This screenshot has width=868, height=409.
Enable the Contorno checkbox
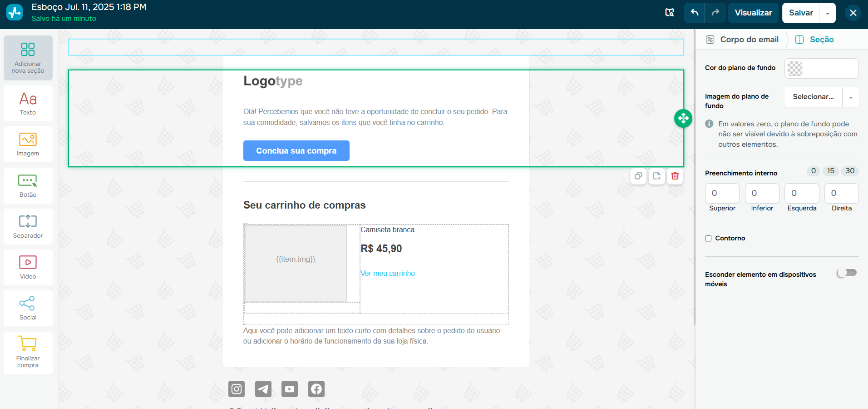pyautogui.click(x=709, y=238)
